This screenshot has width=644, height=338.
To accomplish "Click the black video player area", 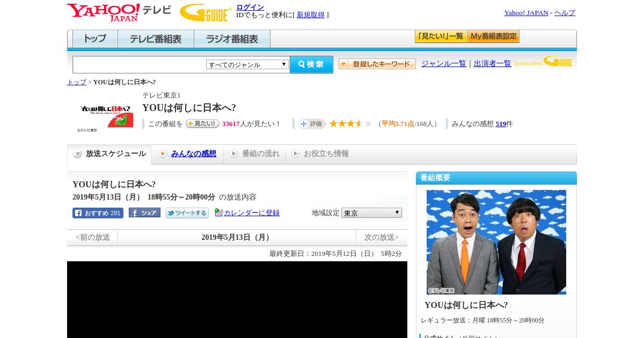I will pos(237,299).
